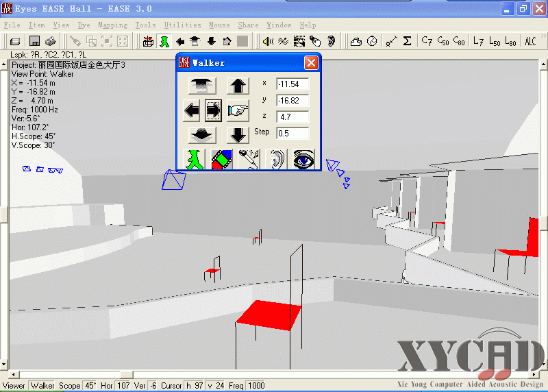
Task: Click the Scope 45° value in status bar
Action: click(90, 386)
